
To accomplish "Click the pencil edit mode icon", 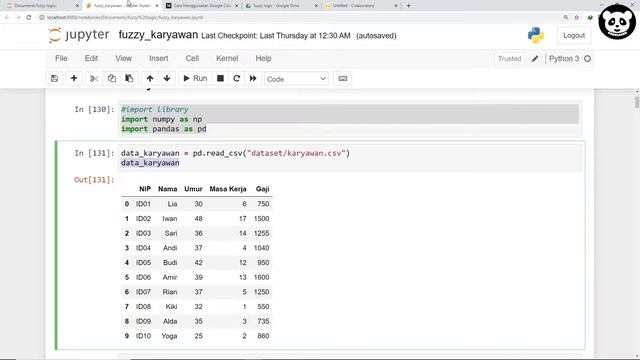I will tap(535, 59).
